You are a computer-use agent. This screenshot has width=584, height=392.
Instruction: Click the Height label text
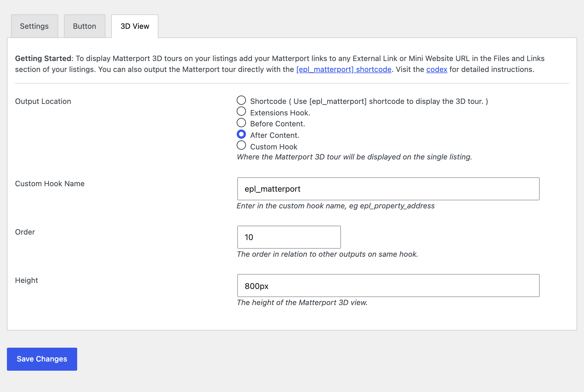(x=26, y=280)
